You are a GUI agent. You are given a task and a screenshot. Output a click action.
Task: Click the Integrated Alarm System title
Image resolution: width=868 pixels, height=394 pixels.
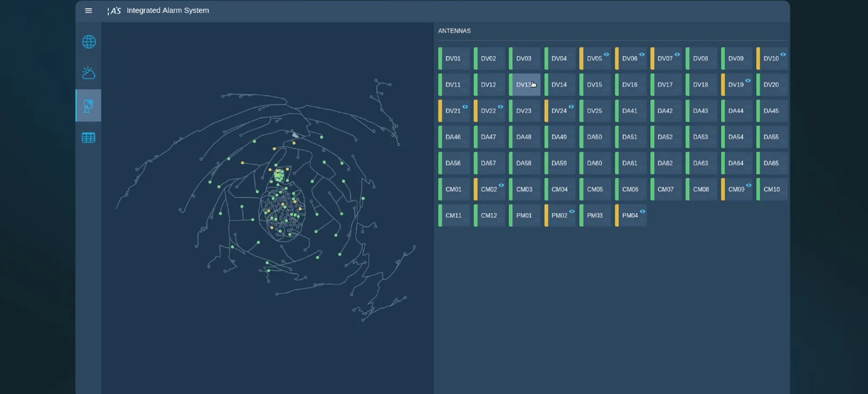tap(168, 10)
